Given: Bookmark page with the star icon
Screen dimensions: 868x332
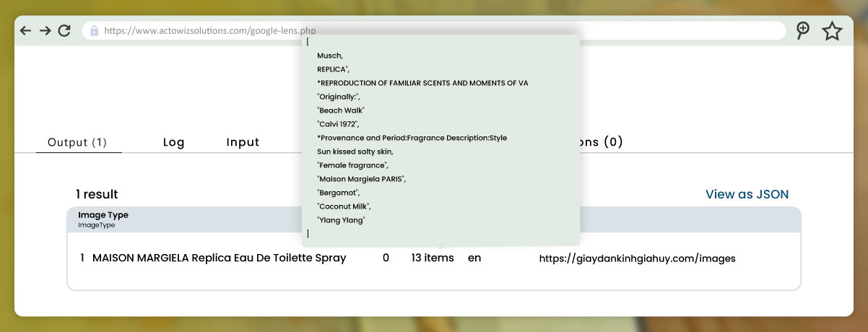Looking at the screenshot, I should 833,31.
